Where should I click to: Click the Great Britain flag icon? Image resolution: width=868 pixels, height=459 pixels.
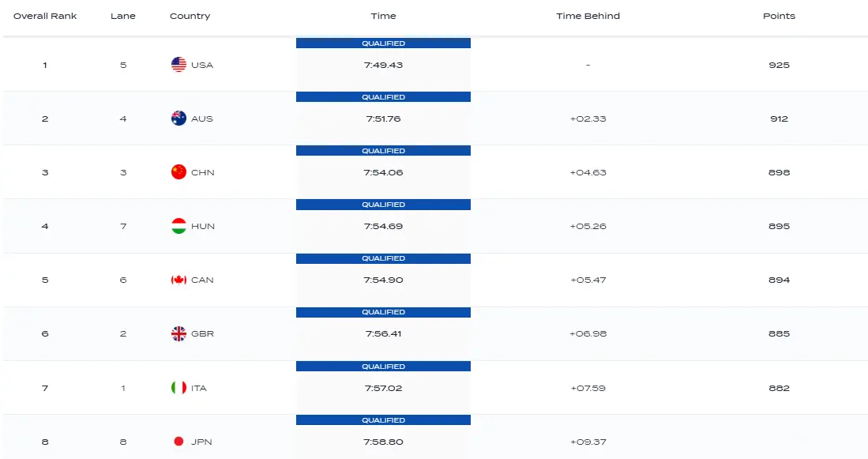coord(178,333)
